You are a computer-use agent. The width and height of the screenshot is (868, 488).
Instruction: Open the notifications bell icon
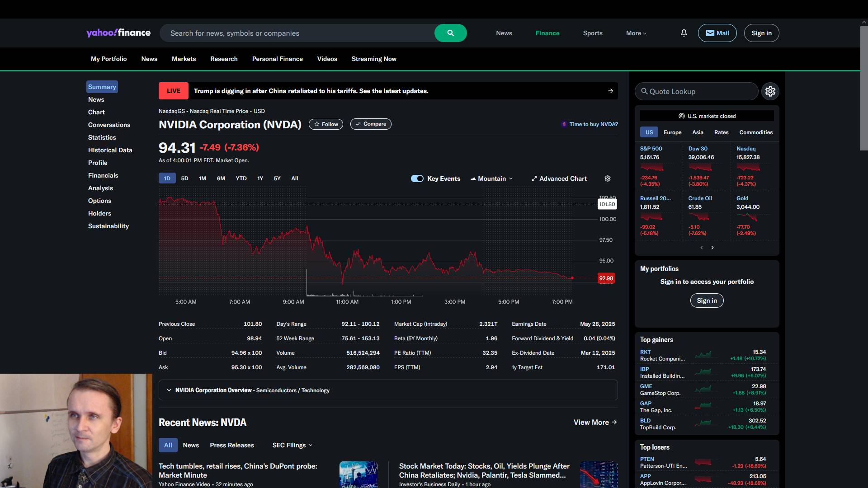(684, 33)
